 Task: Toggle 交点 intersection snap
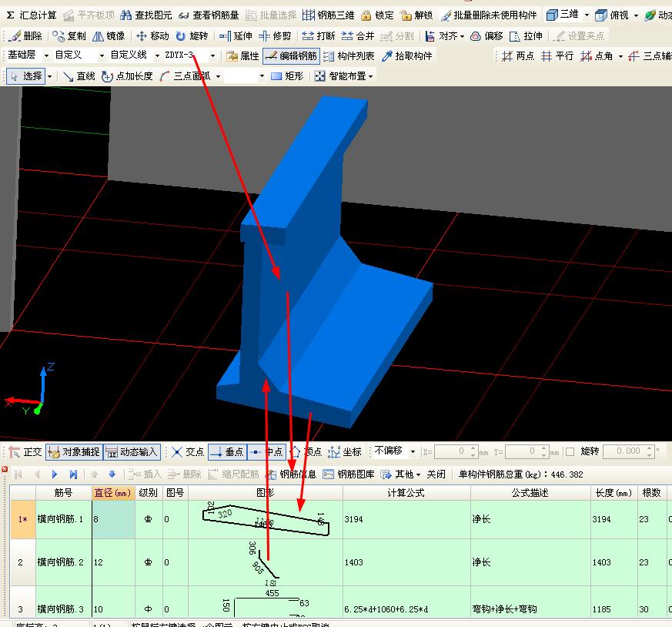[188, 452]
